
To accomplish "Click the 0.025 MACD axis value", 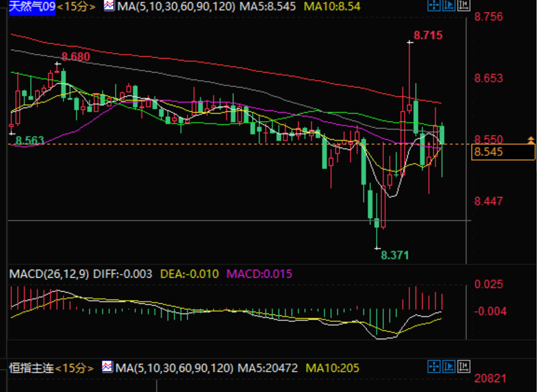I will (489, 284).
